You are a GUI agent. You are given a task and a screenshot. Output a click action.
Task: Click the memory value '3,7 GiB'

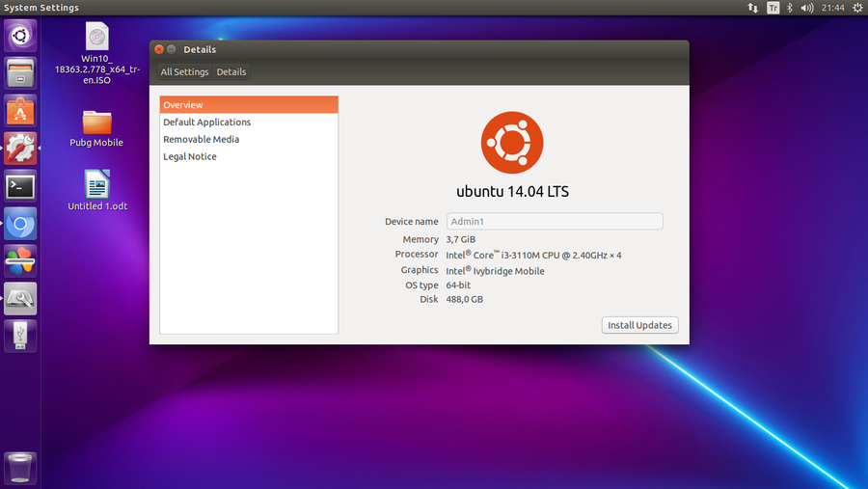coord(461,239)
